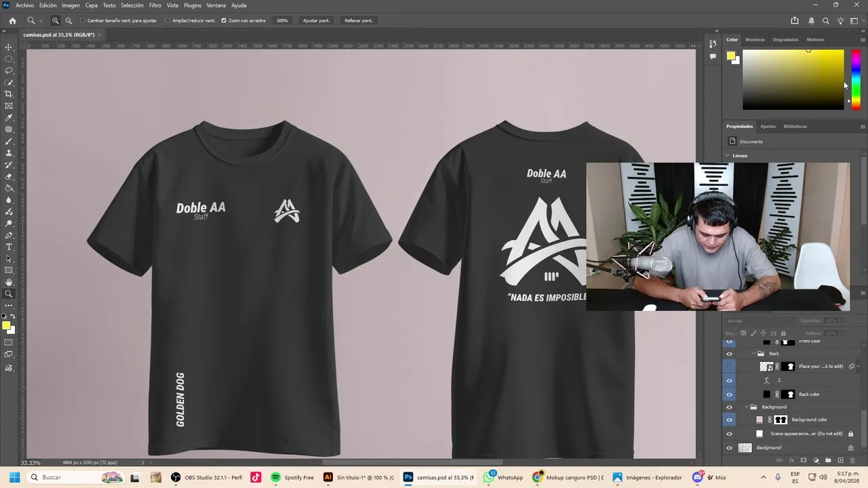Select the Pen tool

(x=9, y=235)
